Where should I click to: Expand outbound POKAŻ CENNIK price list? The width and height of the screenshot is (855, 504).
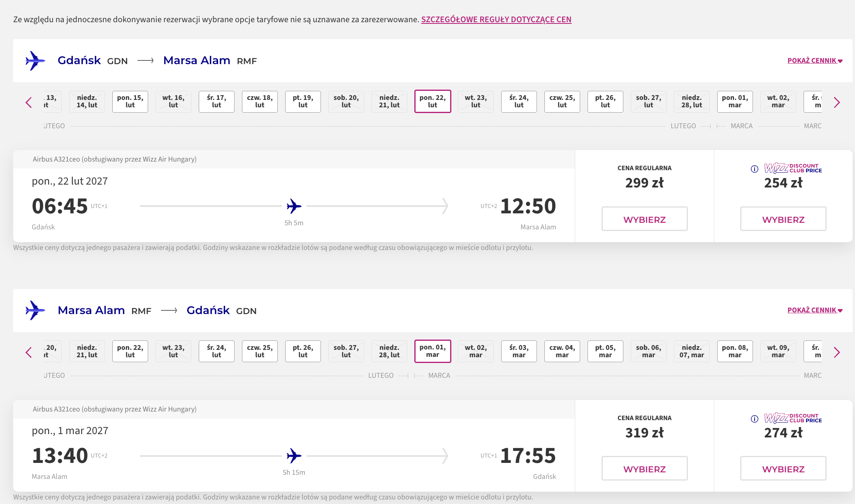(815, 60)
